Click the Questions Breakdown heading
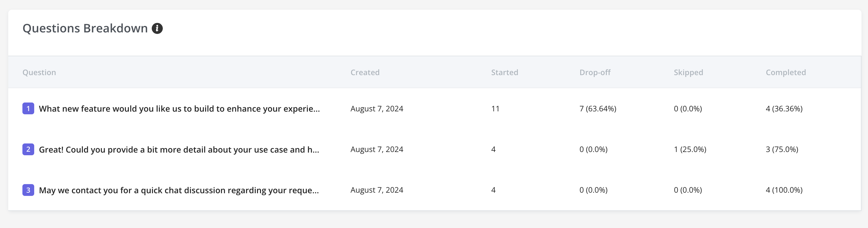Viewport: 868px width, 228px height. pyautogui.click(x=85, y=29)
